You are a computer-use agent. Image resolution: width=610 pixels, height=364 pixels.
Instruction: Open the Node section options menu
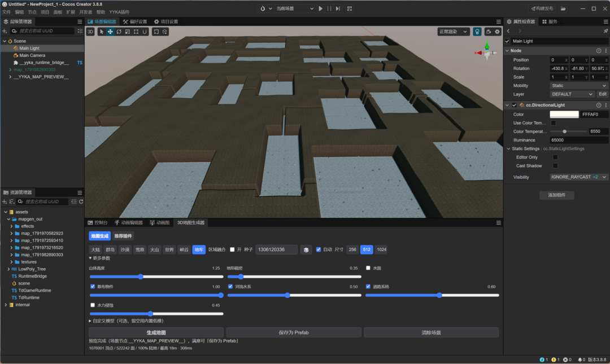point(605,51)
